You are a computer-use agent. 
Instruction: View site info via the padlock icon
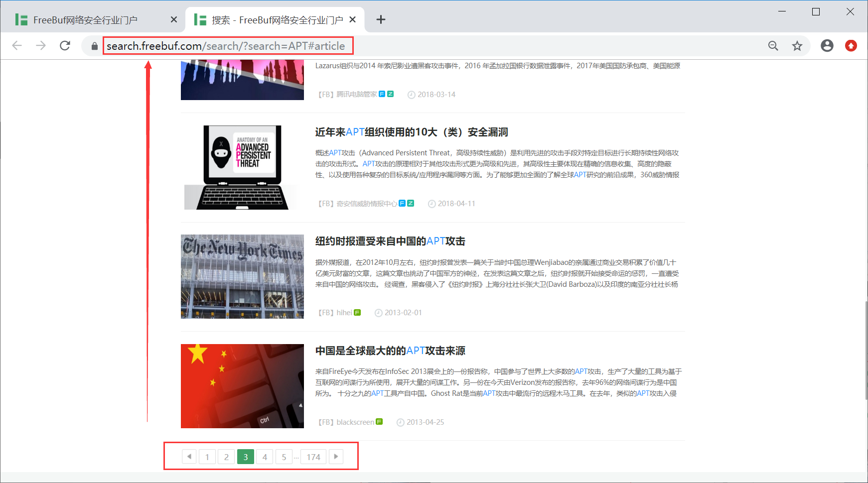tap(95, 46)
